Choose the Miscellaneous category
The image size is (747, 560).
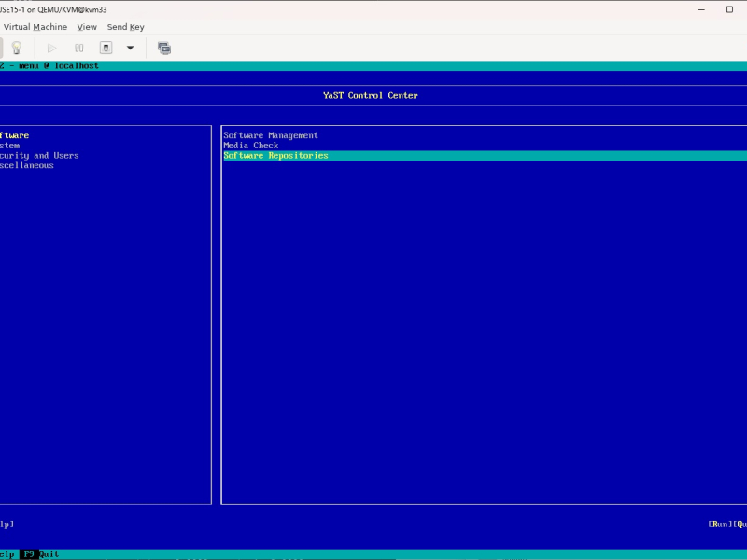click(27, 166)
